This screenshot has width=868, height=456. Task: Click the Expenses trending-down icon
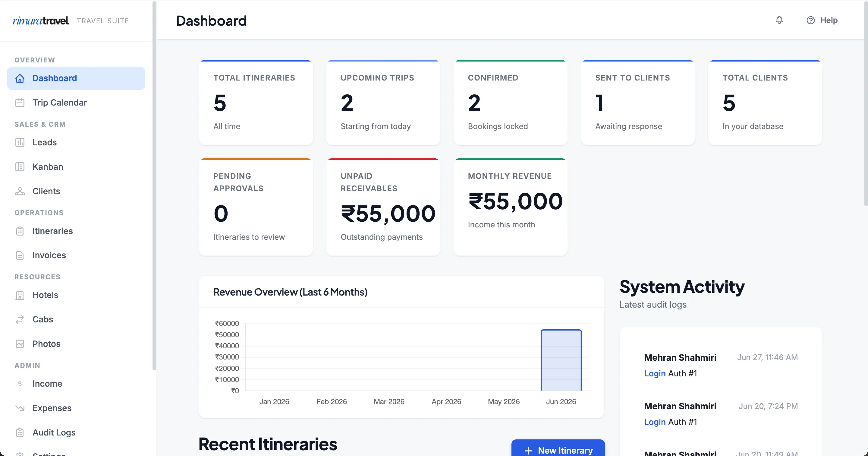point(20,408)
